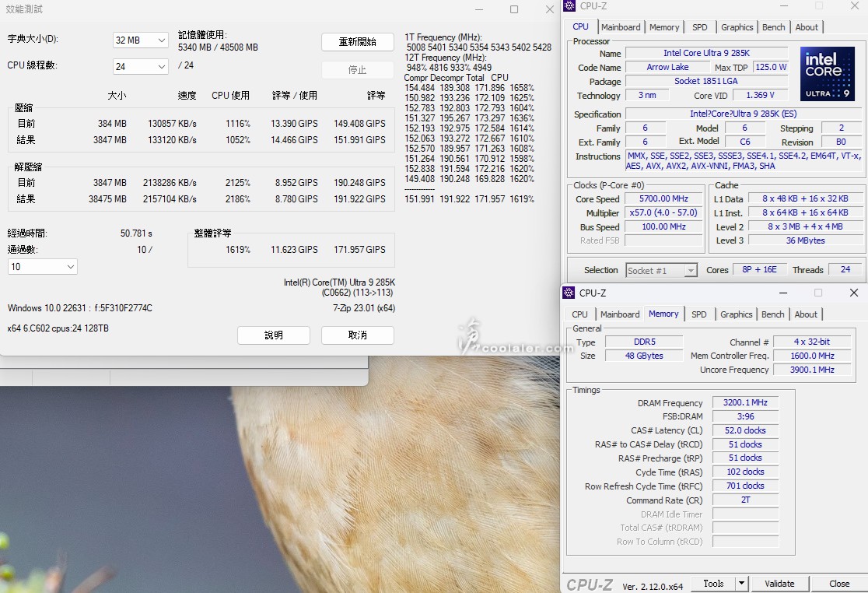Click the Instructions list starting with MMX
868x593 pixels.
click(744, 160)
